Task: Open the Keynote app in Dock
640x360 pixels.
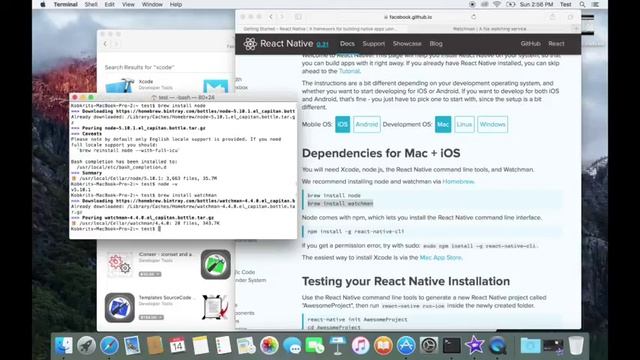Action: (x=338, y=346)
